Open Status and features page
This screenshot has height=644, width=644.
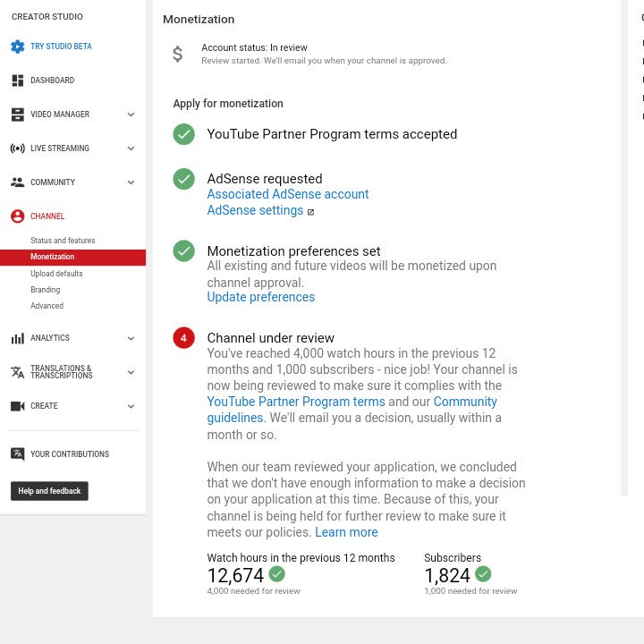(x=63, y=241)
